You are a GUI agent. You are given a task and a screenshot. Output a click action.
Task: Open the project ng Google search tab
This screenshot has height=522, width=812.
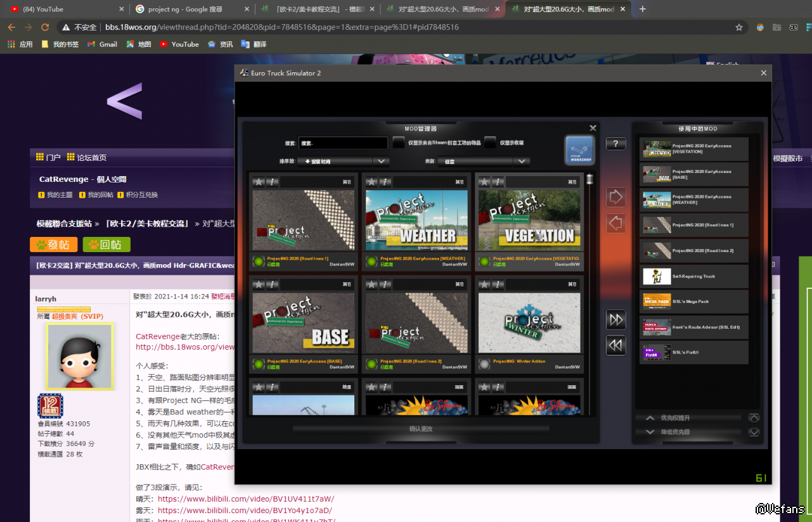coord(191,9)
